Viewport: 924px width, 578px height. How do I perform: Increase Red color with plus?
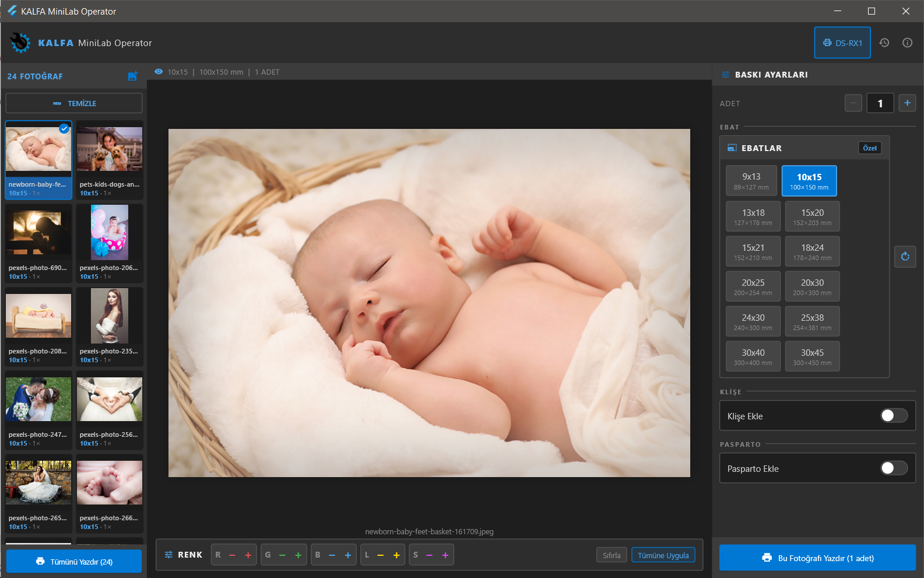(x=248, y=555)
